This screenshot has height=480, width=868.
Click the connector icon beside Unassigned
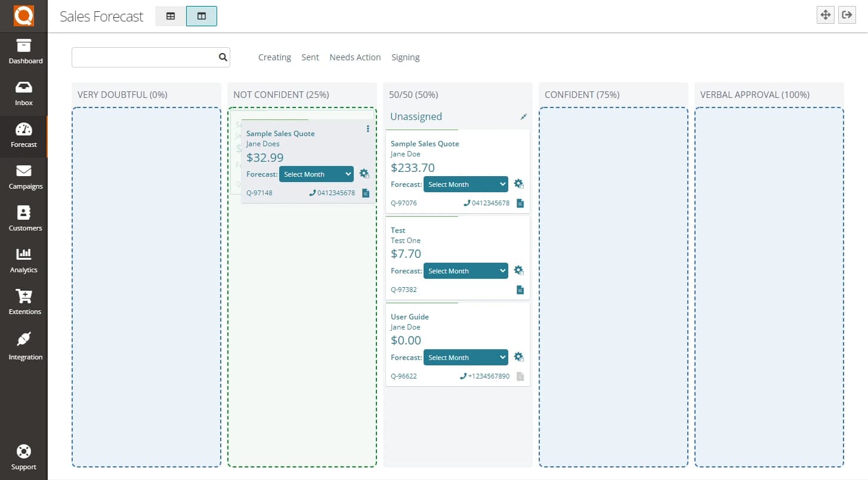point(523,117)
